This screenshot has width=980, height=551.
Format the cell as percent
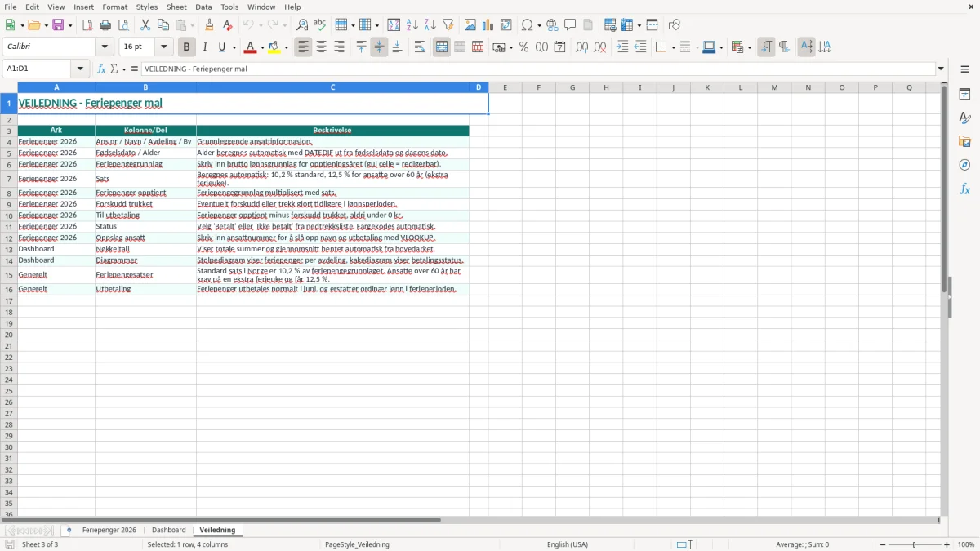pyautogui.click(x=523, y=47)
